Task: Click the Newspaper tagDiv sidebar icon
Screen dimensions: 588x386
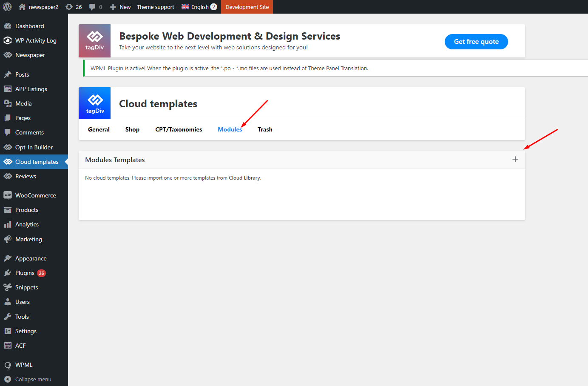Action: pyautogui.click(x=8, y=55)
